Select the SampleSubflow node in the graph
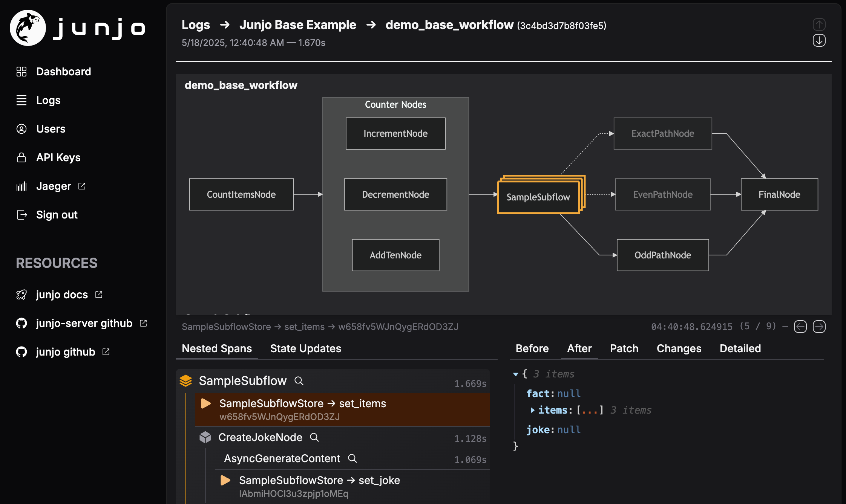Image resolution: width=846 pixels, height=504 pixels. pyautogui.click(x=538, y=197)
